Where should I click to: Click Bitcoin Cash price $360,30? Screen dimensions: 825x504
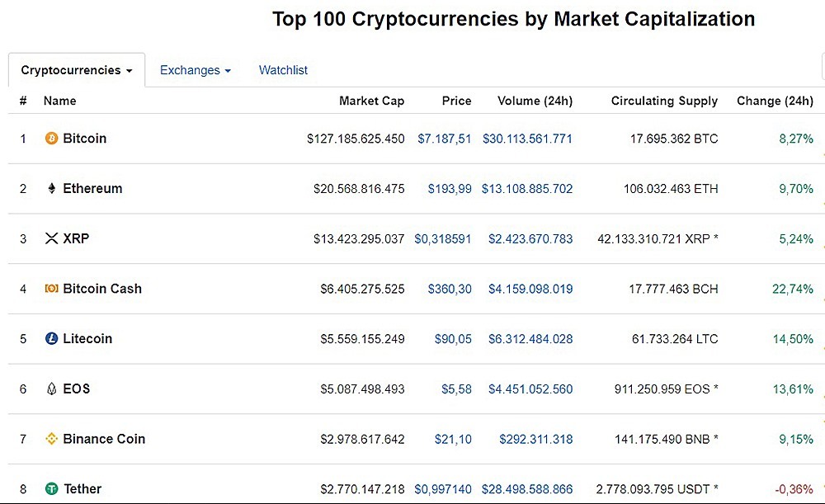[450, 289]
